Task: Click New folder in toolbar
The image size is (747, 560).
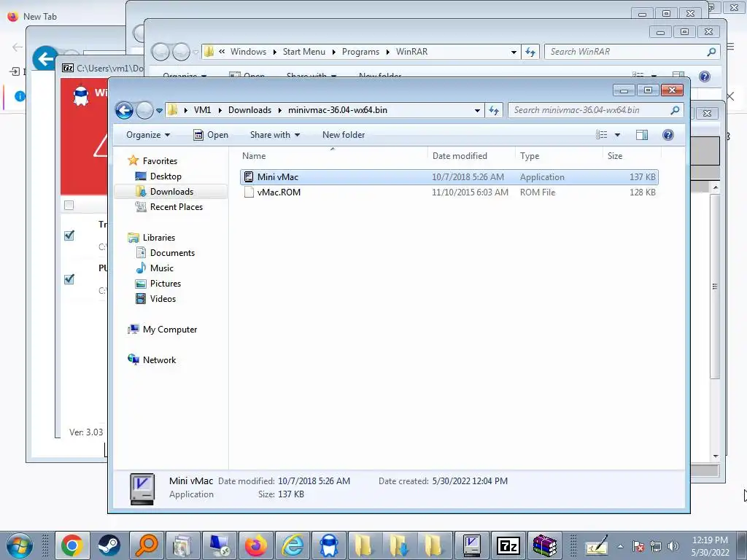Action: (x=344, y=135)
